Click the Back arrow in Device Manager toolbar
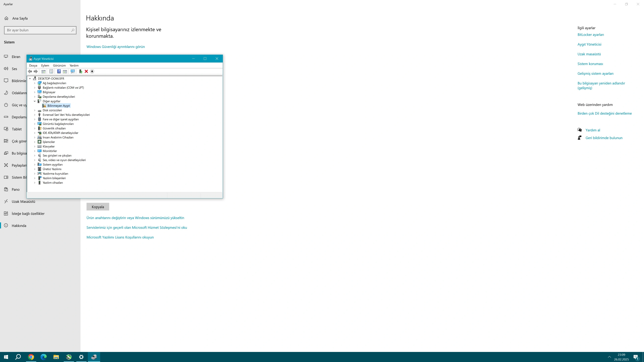The image size is (644, 362). pos(30,71)
